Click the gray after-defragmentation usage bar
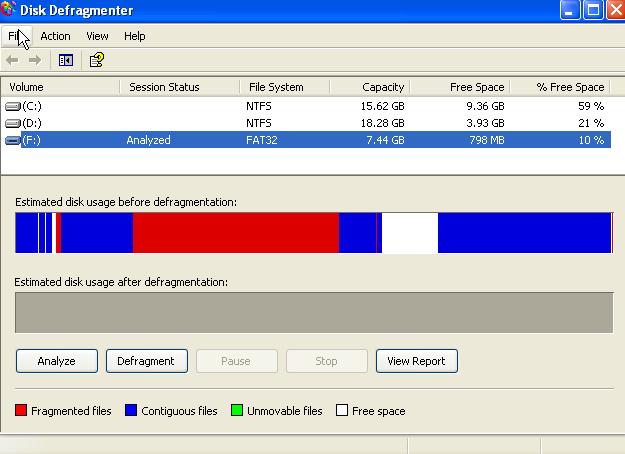The width and height of the screenshot is (625, 454). (x=314, y=312)
